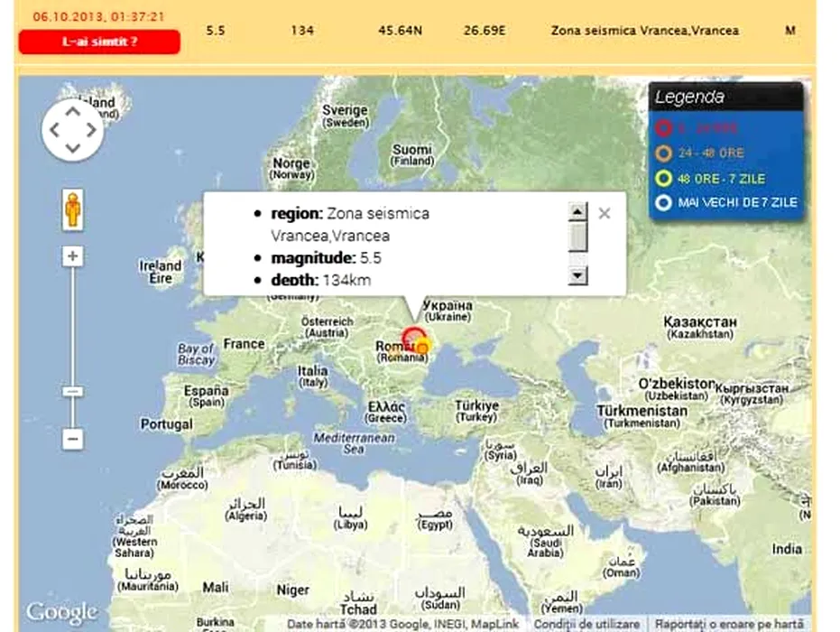Click the 'O'zbekiston (Uzbekistan)' map label
Image resolution: width=840 pixels, height=632 pixels.
click(x=677, y=390)
